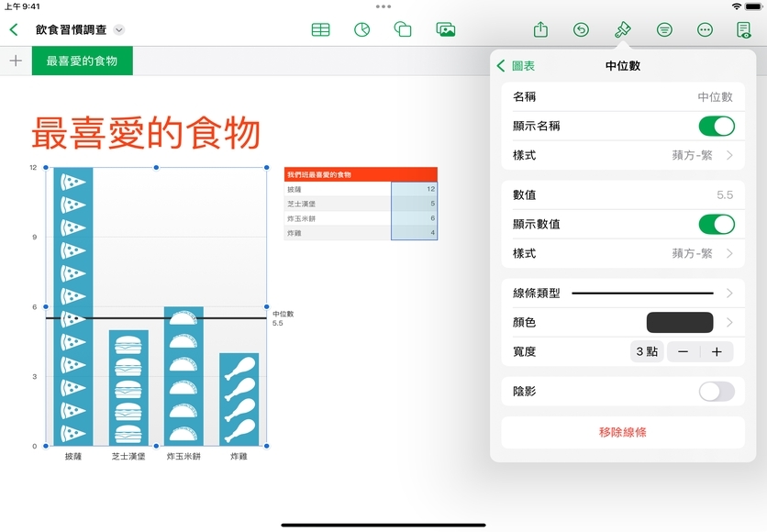This screenshot has height=532, width=767.
Task: Click the Undo icon
Action: [581, 29]
